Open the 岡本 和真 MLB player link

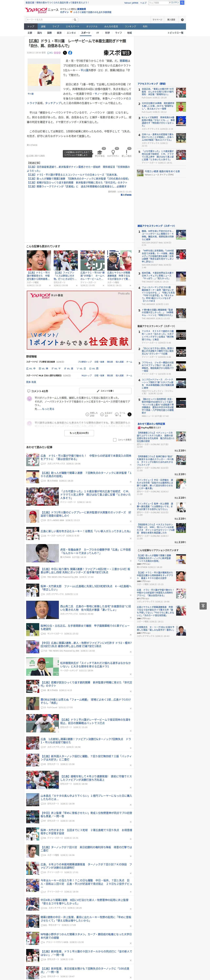(x=31, y=382)
